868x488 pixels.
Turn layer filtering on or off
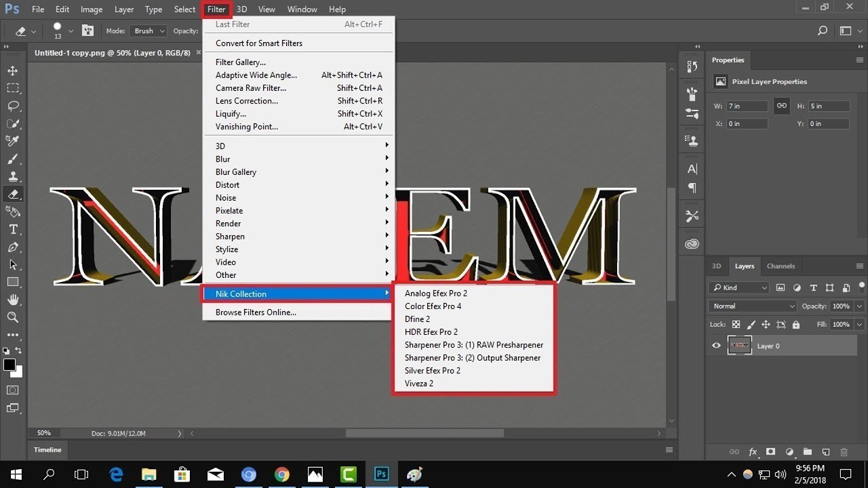[x=861, y=287]
